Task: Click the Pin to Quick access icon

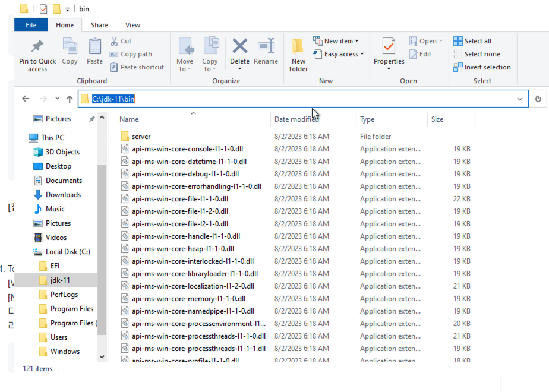Action: 37,46
